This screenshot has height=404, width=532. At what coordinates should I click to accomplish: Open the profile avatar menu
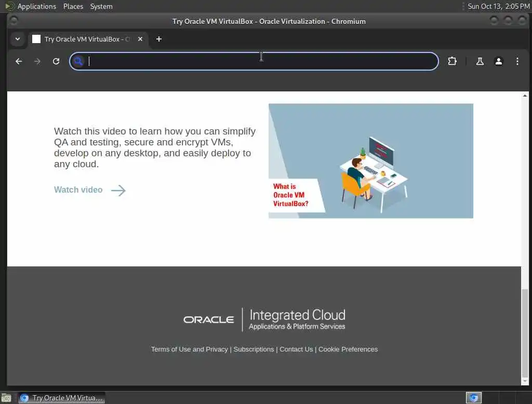tap(498, 61)
